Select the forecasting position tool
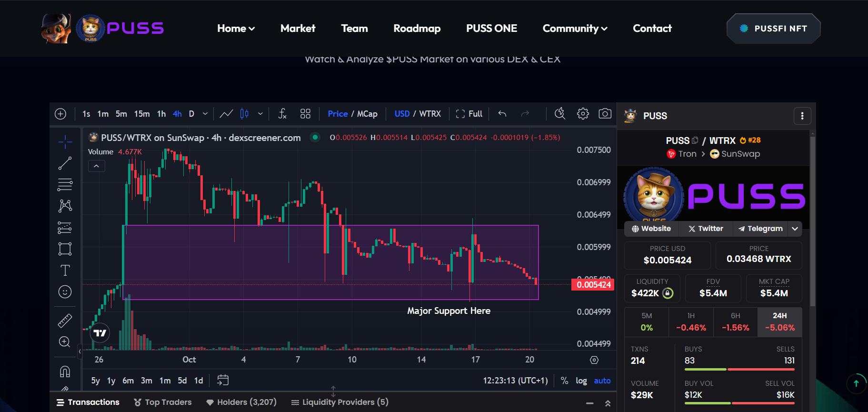 tap(65, 228)
